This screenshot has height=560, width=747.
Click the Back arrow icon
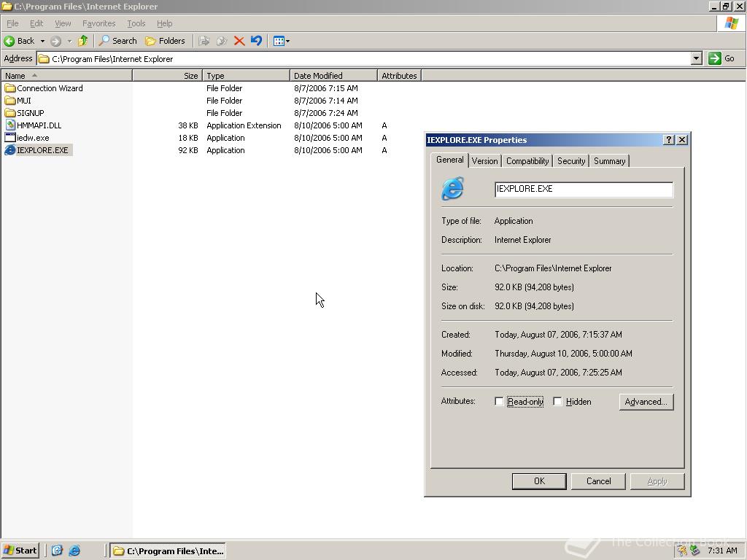pos(9,41)
